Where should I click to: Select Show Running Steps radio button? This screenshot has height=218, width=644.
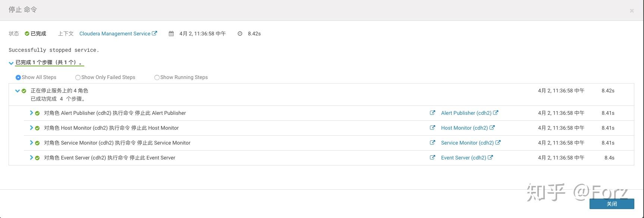pos(157,78)
